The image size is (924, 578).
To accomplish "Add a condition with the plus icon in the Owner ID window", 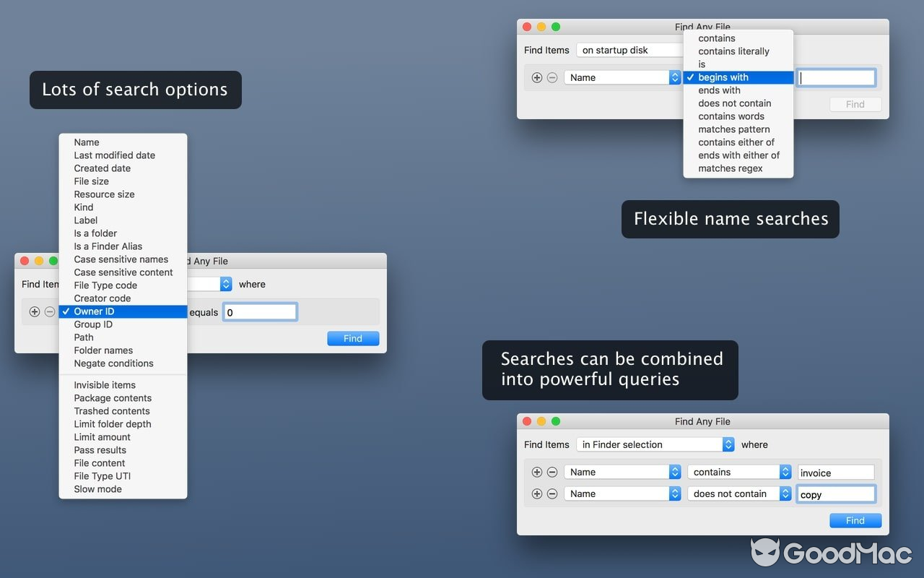I will pos(35,311).
